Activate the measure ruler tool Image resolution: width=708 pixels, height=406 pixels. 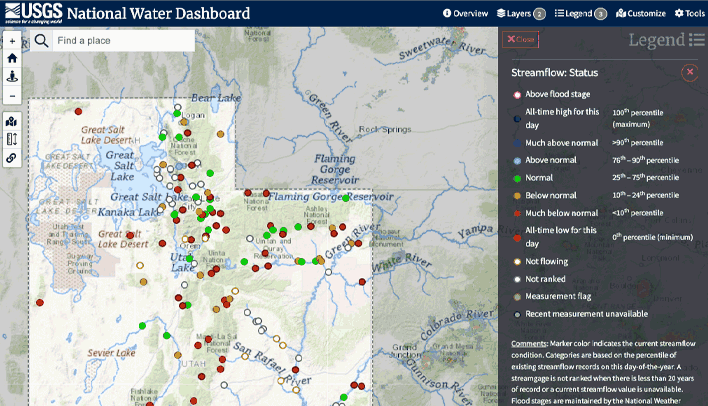pos(12,139)
